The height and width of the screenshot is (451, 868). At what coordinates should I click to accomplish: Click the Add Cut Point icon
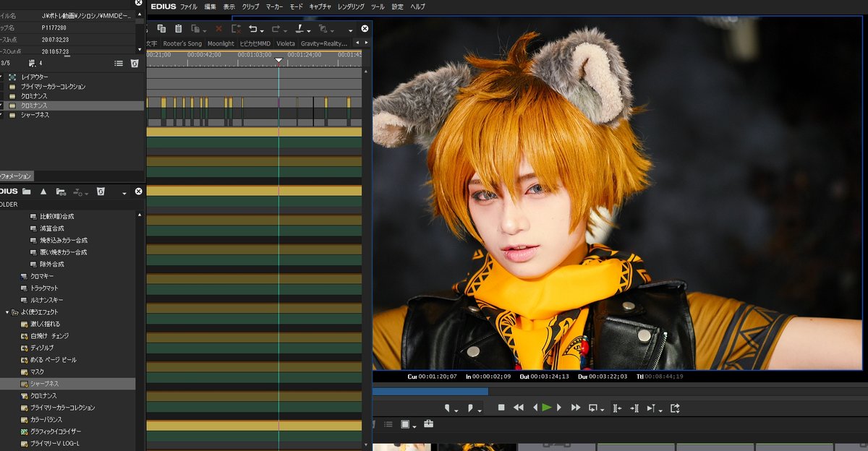[x=299, y=28]
